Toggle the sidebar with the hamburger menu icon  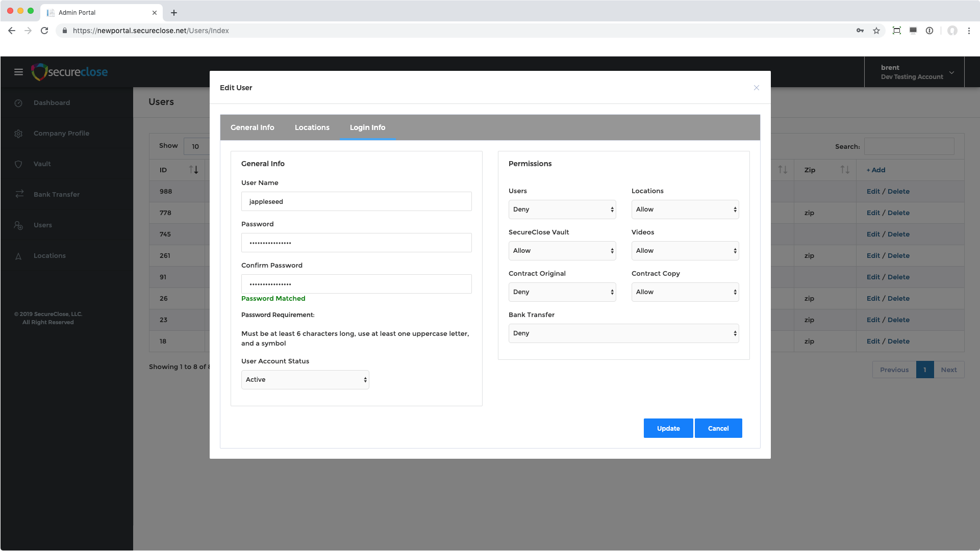18,72
